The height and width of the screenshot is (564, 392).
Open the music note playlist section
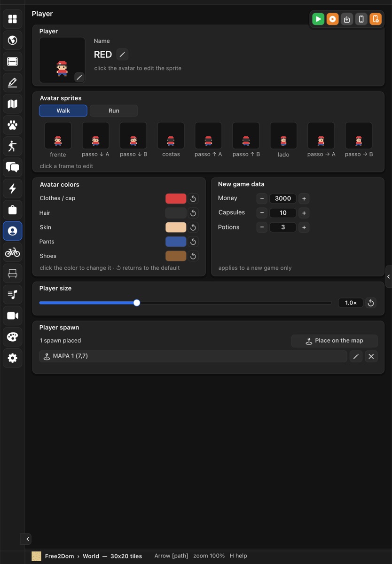pos(13,295)
